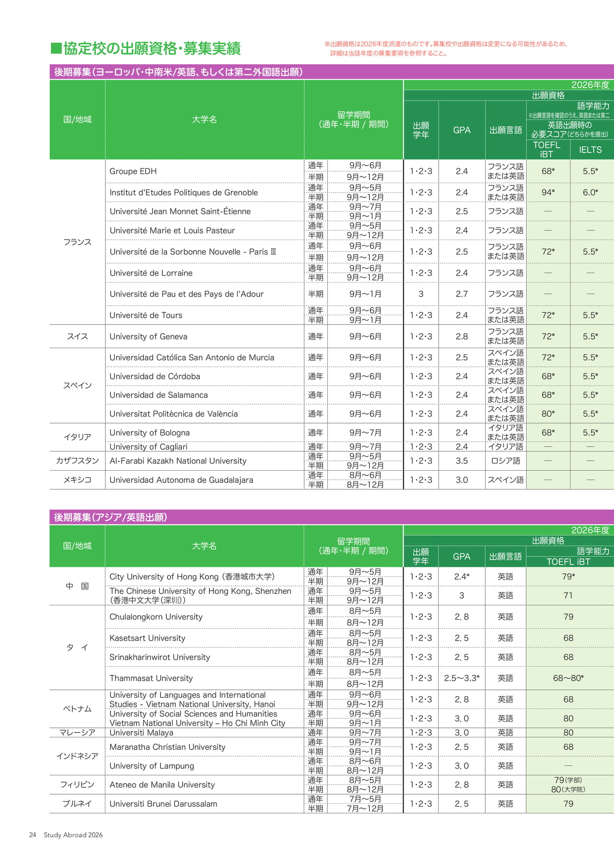
Task: Click Kasetsart University
Action: tap(147, 638)
